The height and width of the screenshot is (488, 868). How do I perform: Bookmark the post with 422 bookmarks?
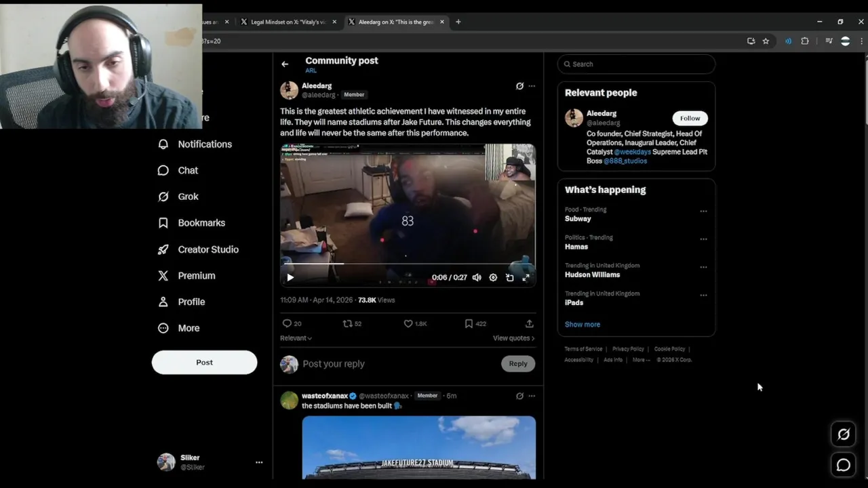(x=469, y=323)
